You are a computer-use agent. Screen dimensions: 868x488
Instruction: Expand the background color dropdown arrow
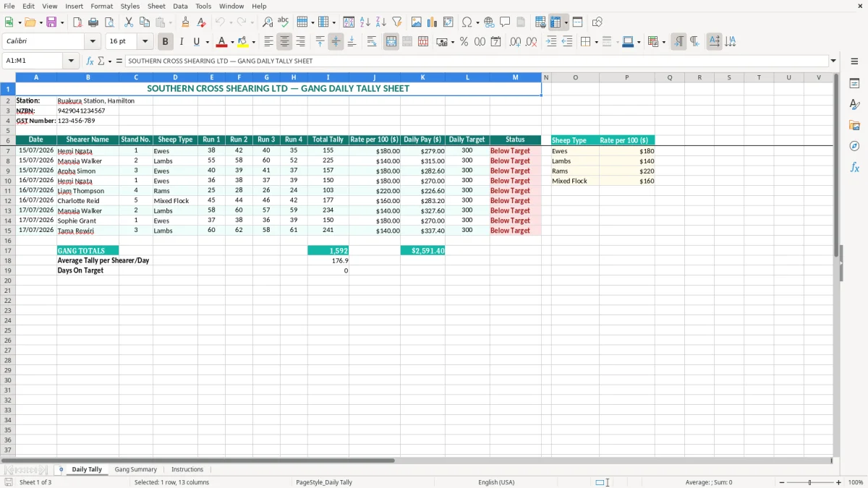(254, 42)
